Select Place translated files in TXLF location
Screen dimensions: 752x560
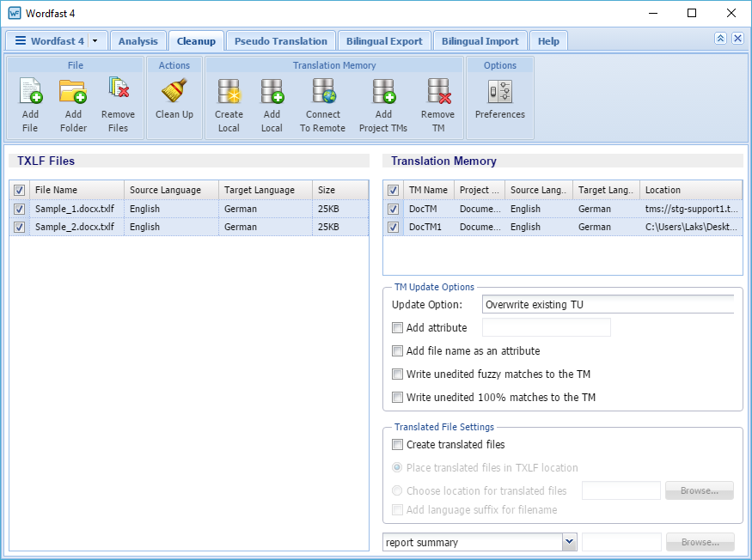pyautogui.click(x=397, y=467)
